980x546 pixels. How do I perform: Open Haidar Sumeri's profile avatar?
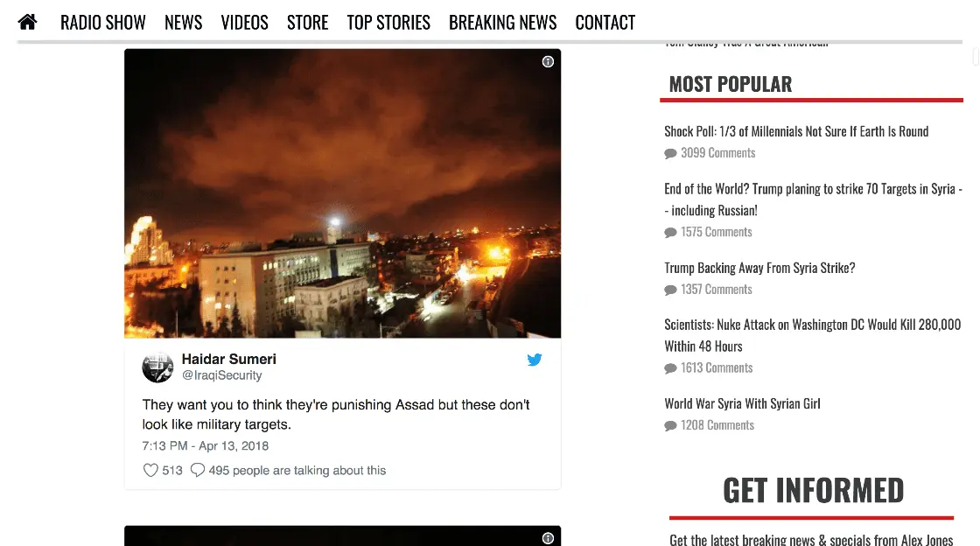[x=157, y=367]
